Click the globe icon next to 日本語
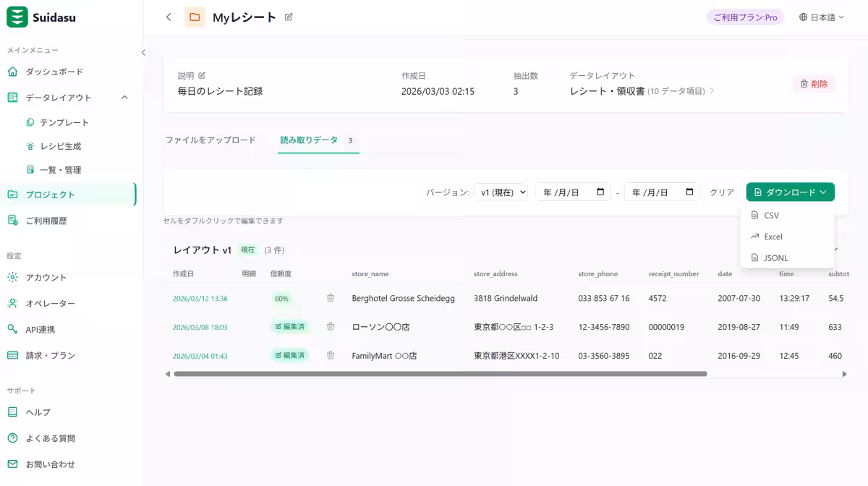 801,16
